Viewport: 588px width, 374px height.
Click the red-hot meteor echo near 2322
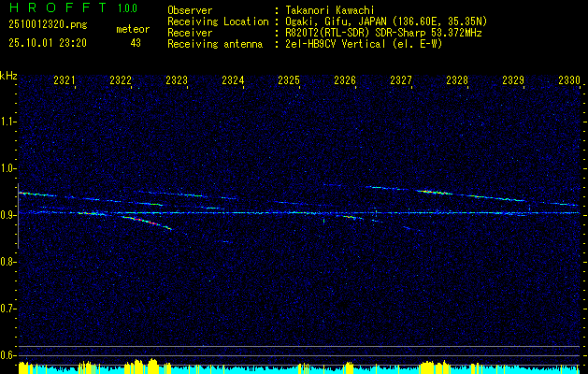coord(147,223)
